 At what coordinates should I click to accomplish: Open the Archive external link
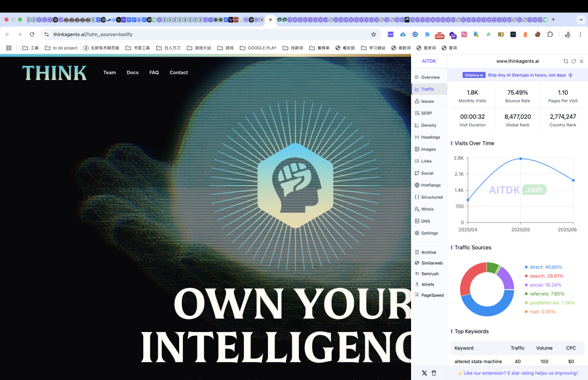(426, 253)
